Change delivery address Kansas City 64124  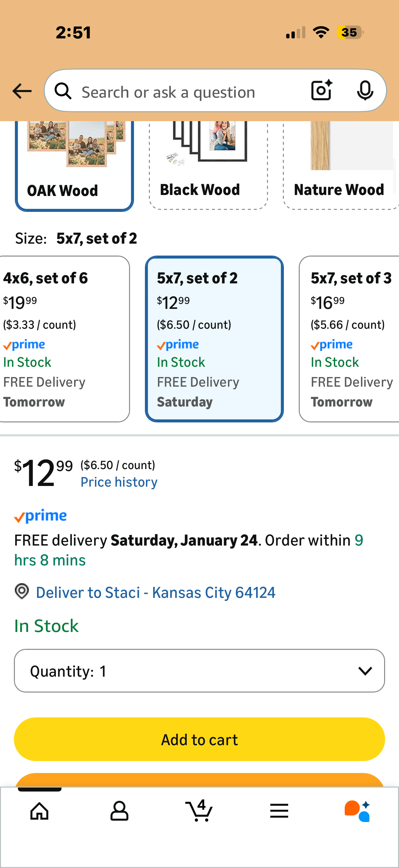coord(155,592)
